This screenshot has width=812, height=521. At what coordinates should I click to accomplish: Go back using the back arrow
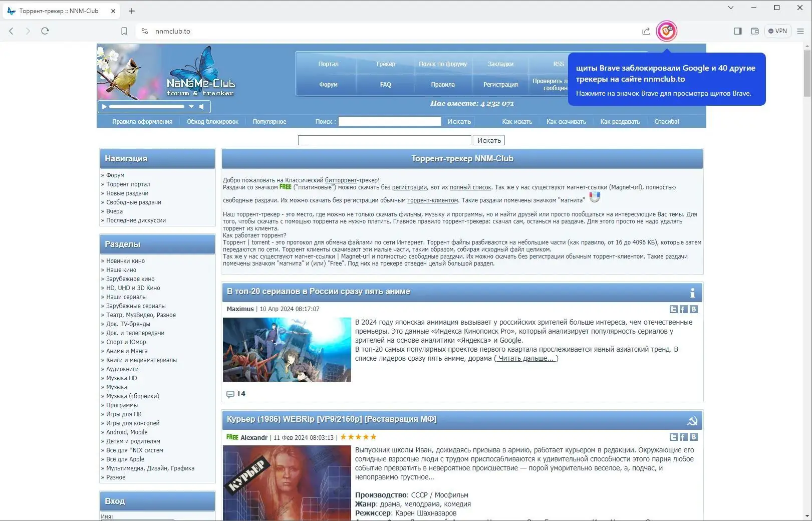(x=11, y=31)
